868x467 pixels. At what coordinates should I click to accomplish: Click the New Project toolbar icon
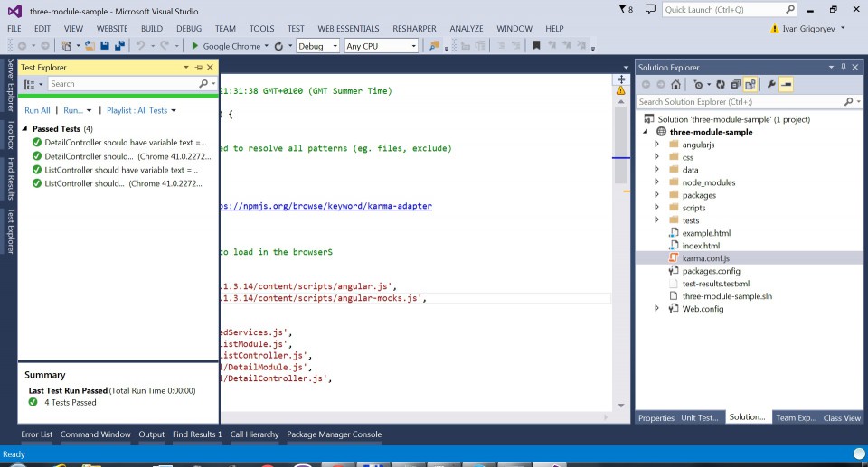[67, 46]
